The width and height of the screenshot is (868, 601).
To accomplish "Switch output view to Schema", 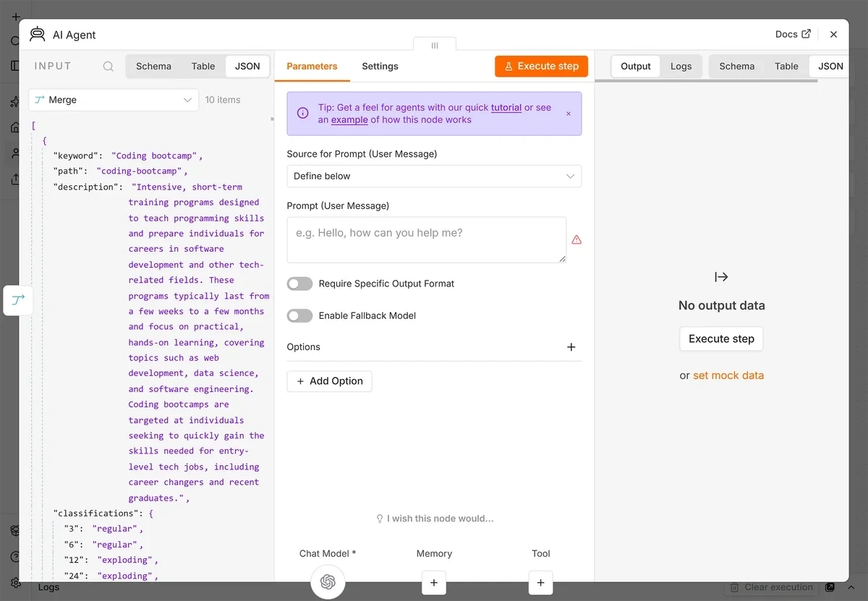I will 736,66.
